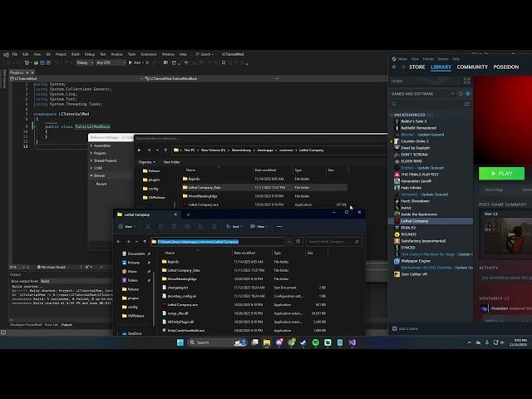Click New folder in the file selection dialog
The image size is (532, 399).
coord(171,162)
